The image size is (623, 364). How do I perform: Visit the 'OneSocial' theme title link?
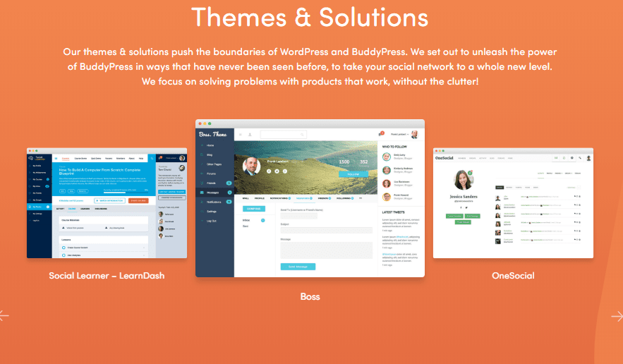coord(513,276)
